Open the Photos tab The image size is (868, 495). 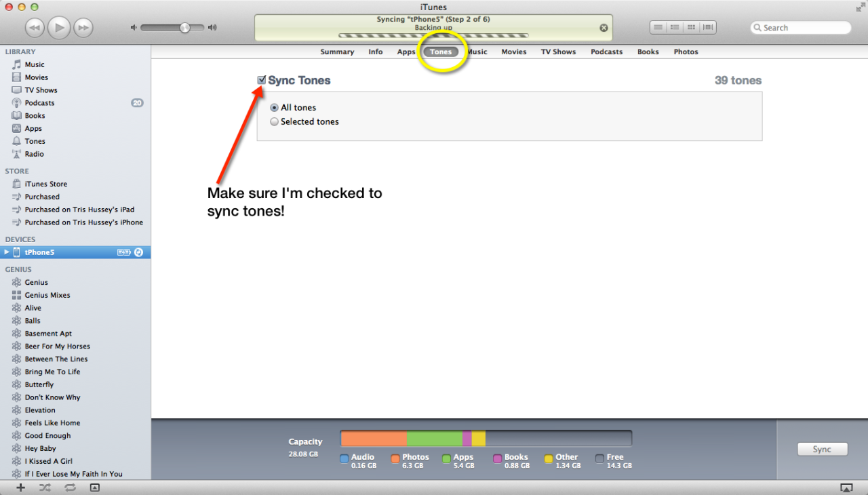pyautogui.click(x=686, y=52)
